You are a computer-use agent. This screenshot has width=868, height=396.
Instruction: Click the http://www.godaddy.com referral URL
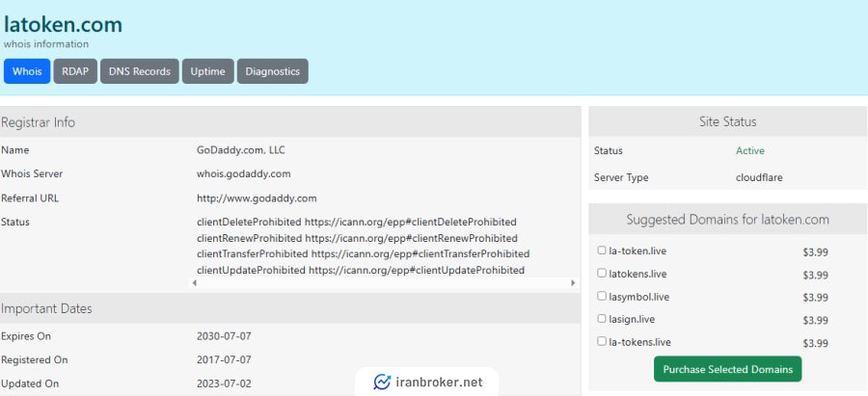(257, 198)
